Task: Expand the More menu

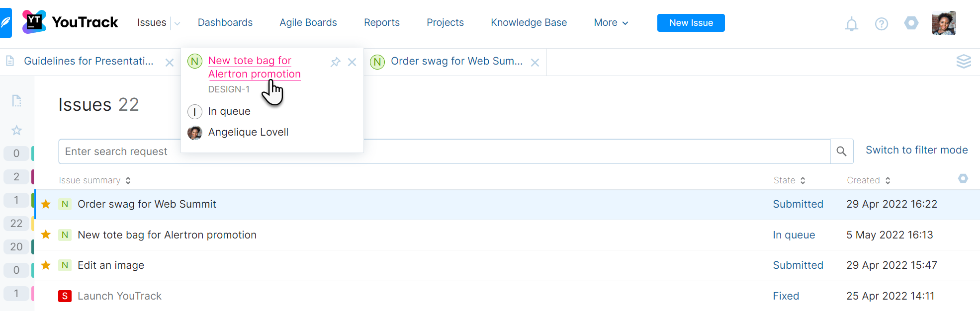Action: 611,23
